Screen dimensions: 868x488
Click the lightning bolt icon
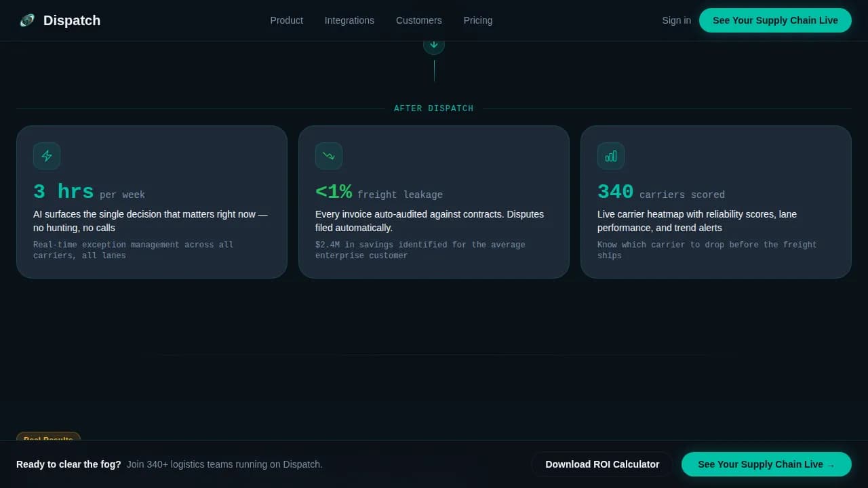click(x=47, y=156)
